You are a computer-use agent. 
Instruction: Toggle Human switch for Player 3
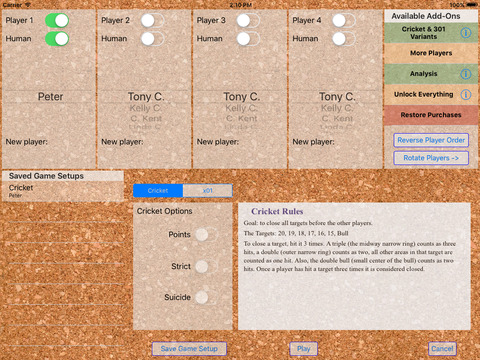point(248,39)
